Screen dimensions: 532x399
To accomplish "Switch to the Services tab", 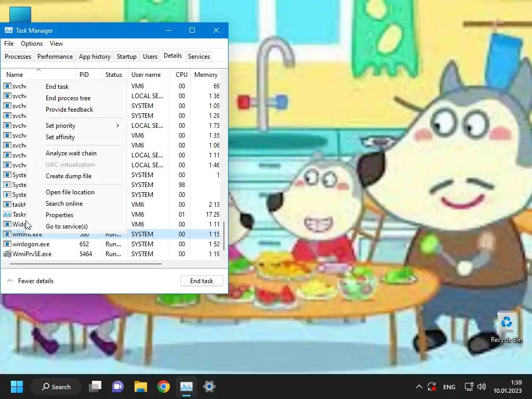I will [199, 57].
